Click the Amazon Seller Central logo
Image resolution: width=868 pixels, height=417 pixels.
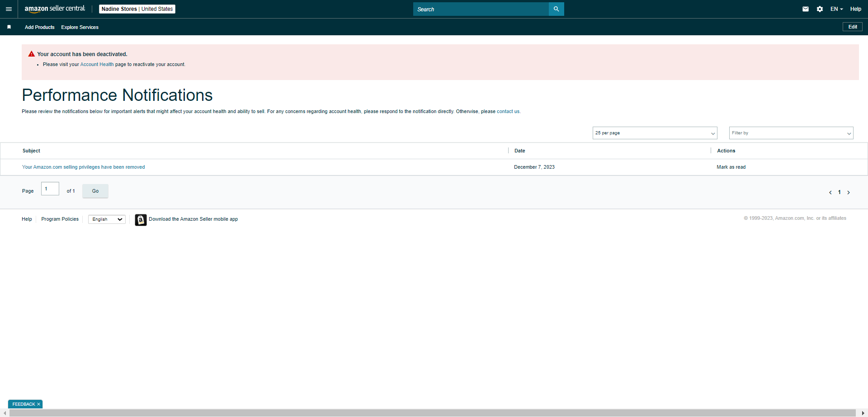pyautogui.click(x=55, y=9)
